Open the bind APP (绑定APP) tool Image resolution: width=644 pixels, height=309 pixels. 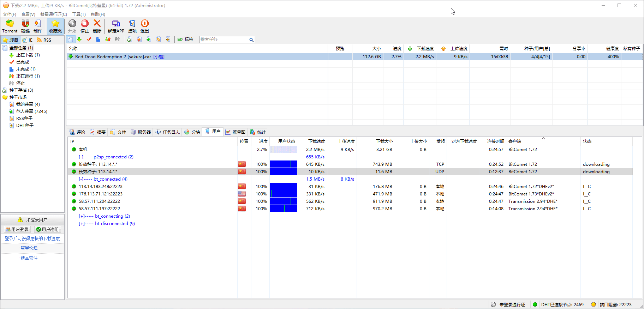[116, 26]
